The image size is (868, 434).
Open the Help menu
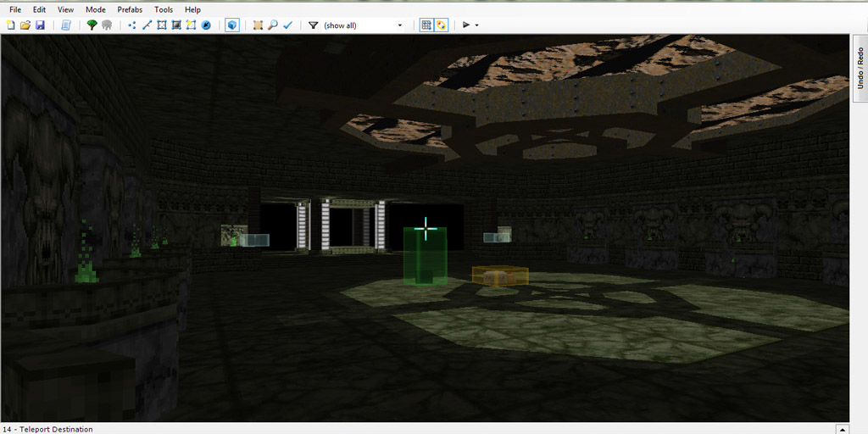point(192,9)
